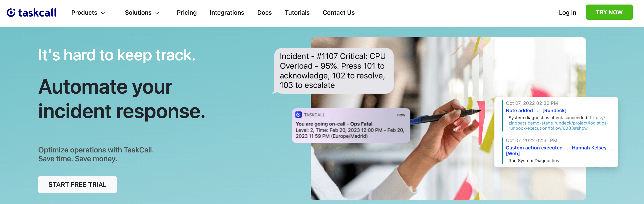
Task: Click the green TRY NOW button
Action: coord(609,12)
